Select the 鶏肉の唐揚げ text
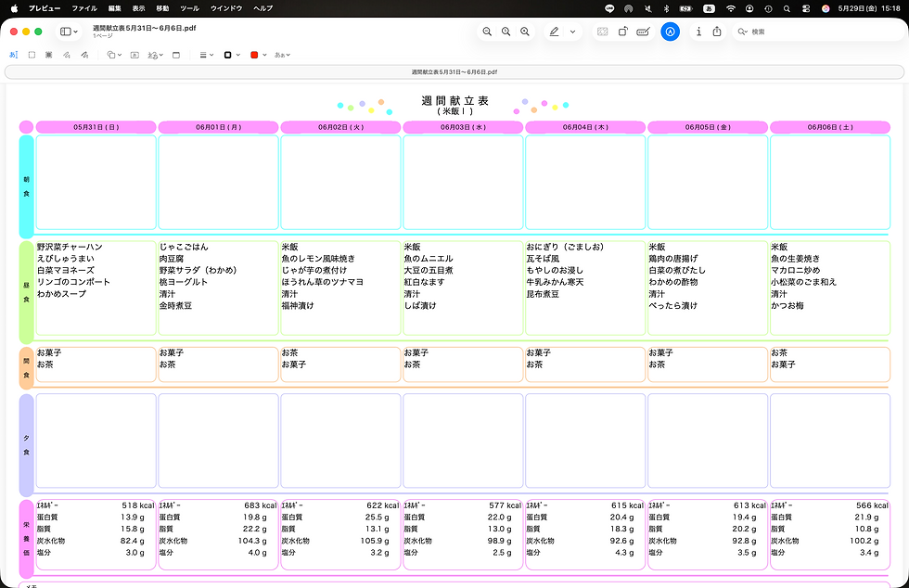Screen dimensions: 909x588 [673, 259]
